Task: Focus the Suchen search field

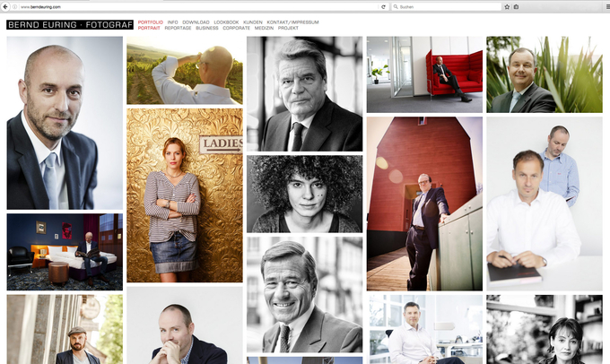Action: tap(446, 6)
